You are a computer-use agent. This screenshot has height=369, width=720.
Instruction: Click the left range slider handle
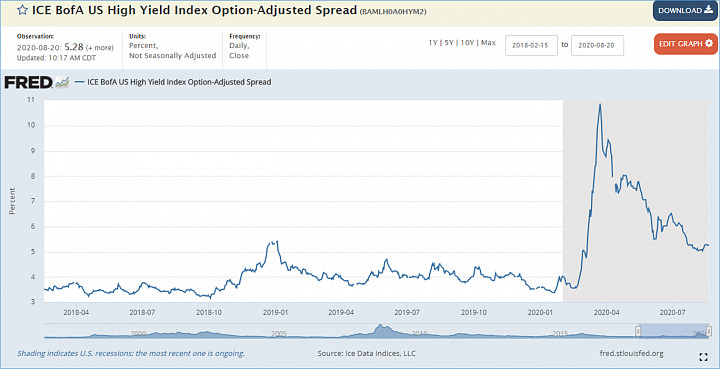(638, 331)
